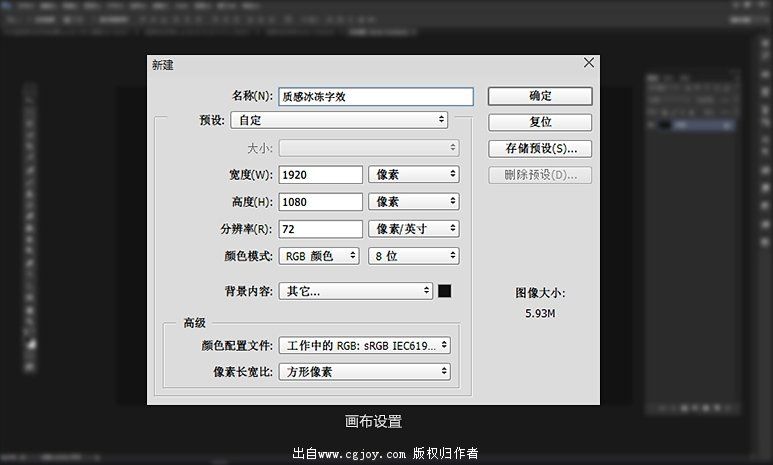Viewport: 773px width, 465px height.
Task: Open the 颜色模式 dropdown showing RGB 颜色
Action: pyautogui.click(x=318, y=256)
